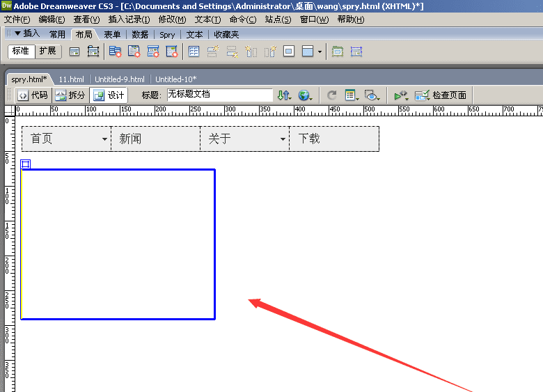This screenshot has height=392, width=543.
Task: Select the Draw AP Div tool
Action: 93,52
